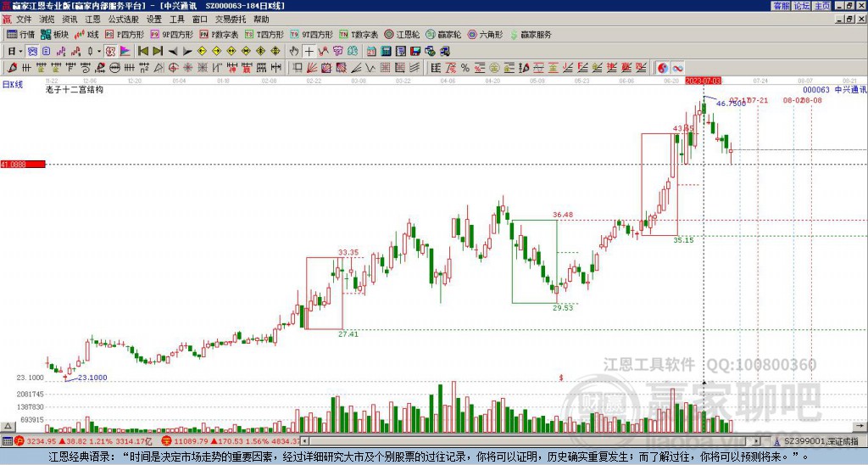
Task: Open the 论坛 forum link
Action: (x=801, y=6)
